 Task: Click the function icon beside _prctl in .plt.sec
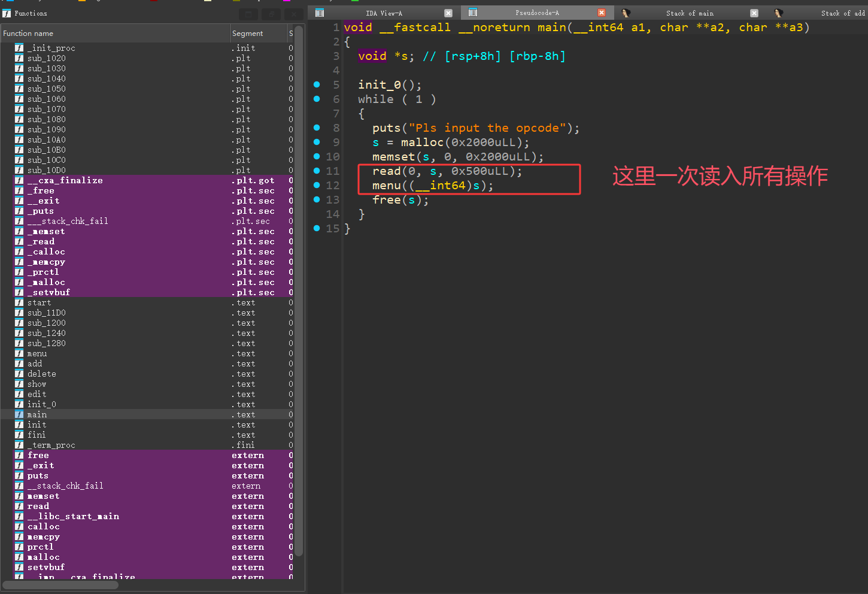pos(19,272)
